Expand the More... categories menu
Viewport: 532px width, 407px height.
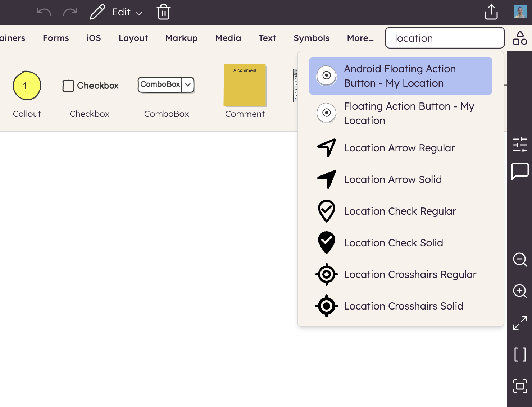[x=360, y=38]
